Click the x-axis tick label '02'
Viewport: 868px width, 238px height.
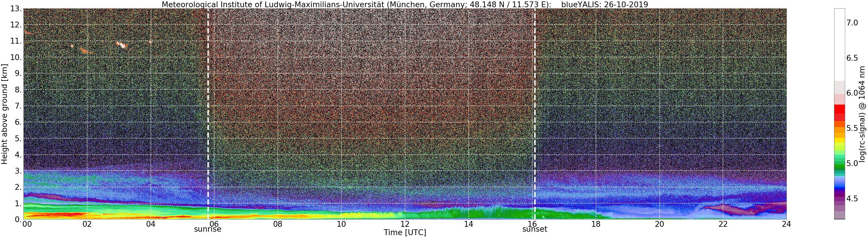87,224
